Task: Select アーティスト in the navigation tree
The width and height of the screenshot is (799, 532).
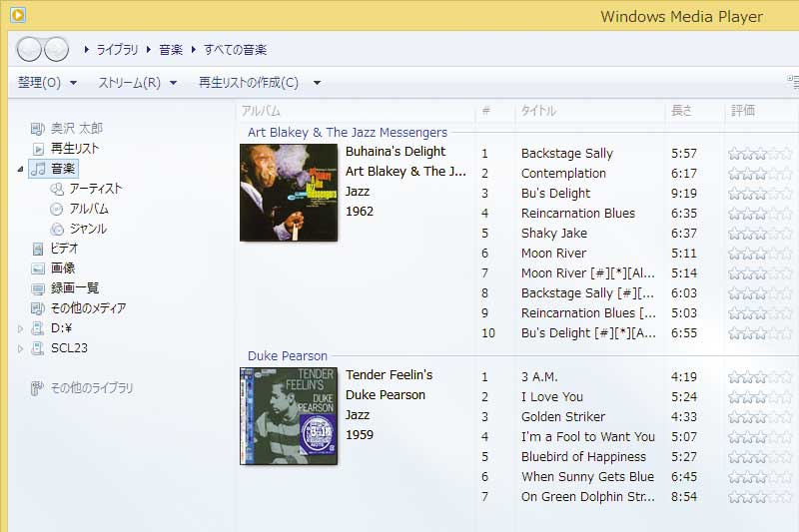Action: pos(96,189)
